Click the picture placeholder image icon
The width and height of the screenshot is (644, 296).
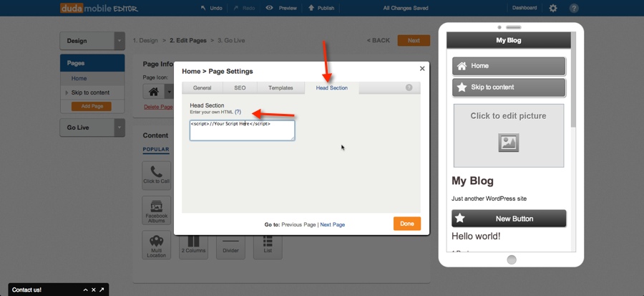(x=509, y=143)
